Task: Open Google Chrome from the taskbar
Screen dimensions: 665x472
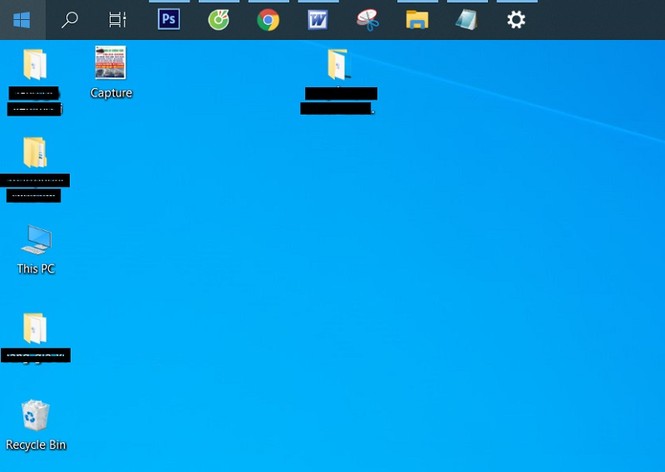Action: (268, 20)
